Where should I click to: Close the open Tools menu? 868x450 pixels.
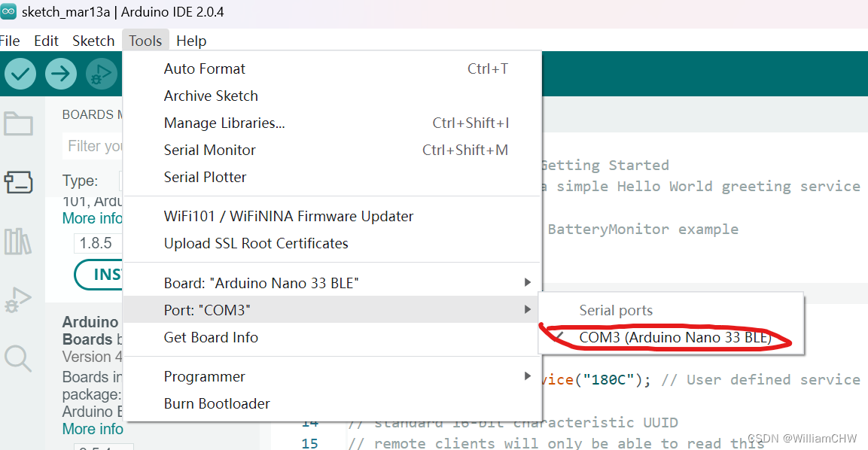(145, 41)
